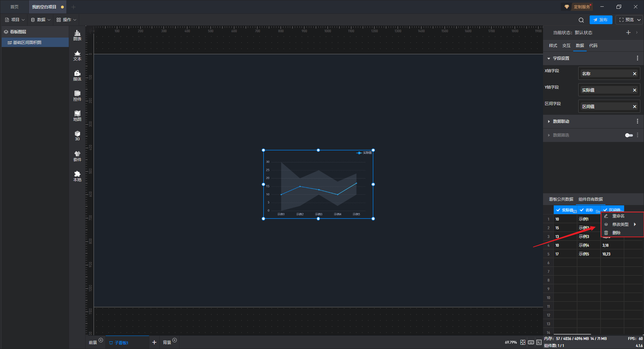Open the 本地 local components panel
644x349 pixels.
[x=77, y=176]
